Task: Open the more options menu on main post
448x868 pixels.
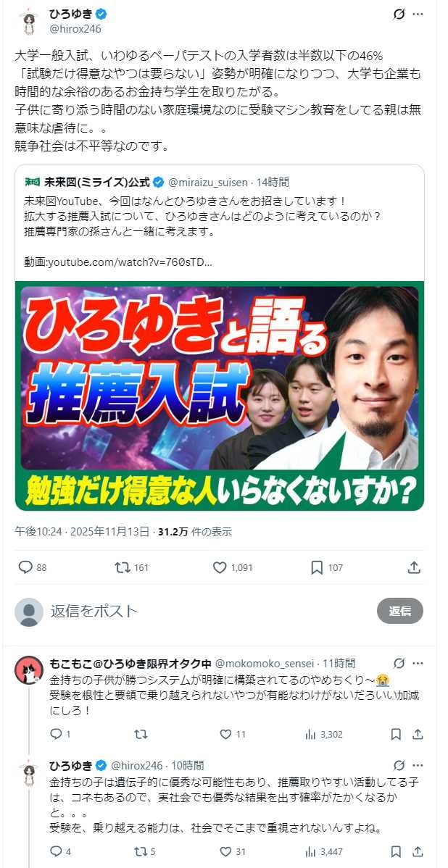Action: tap(418, 15)
